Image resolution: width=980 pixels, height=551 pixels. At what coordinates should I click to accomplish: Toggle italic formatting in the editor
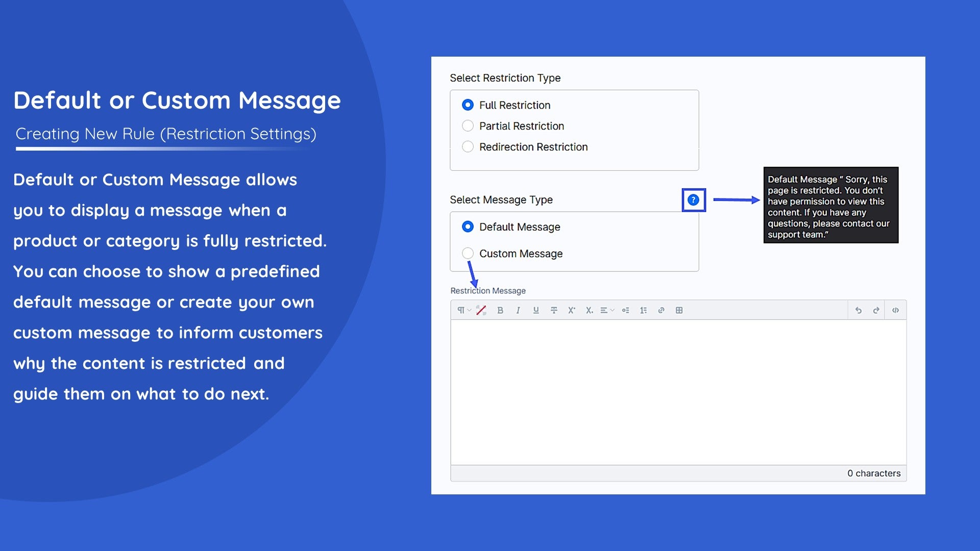point(518,310)
